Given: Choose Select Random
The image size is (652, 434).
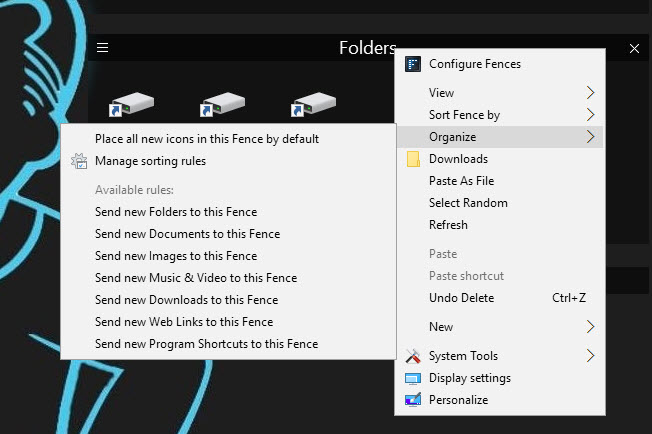Looking at the screenshot, I should (500, 203).
